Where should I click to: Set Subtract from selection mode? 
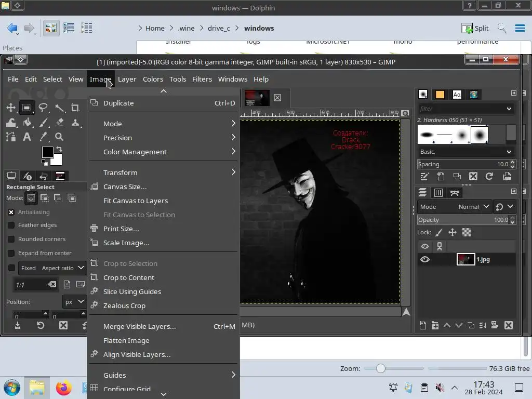(x=58, y=198)
